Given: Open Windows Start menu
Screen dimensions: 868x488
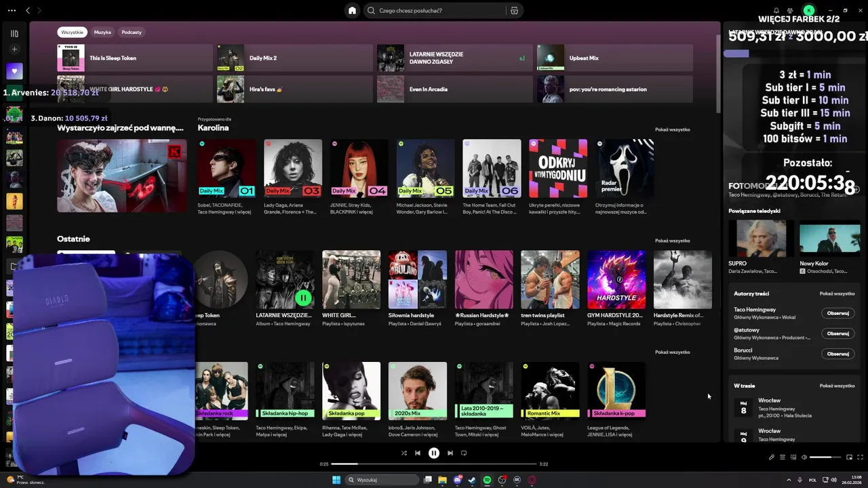Looking at the screenshot, I should [x=336, y=480].
